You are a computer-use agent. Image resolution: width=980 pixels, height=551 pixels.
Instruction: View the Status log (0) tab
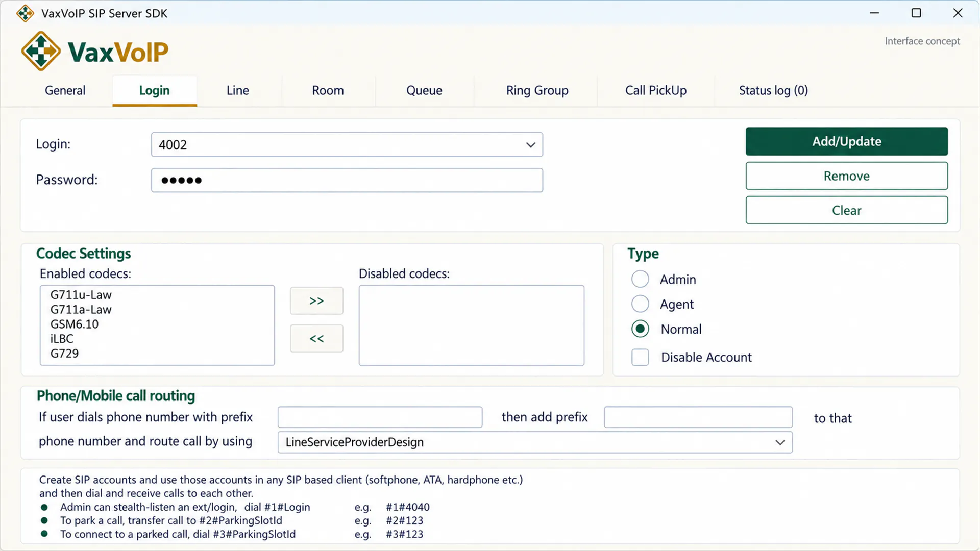coord(773,90)
